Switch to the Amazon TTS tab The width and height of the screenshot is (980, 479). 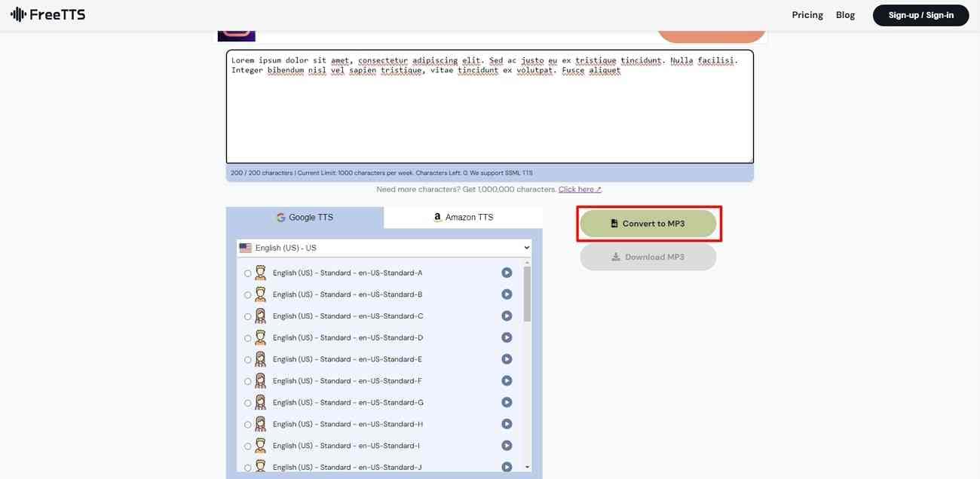[x=463, y=217]
